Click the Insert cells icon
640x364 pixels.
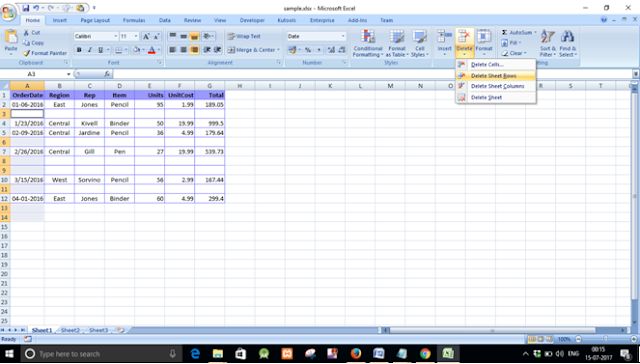pyautogui.click(x=444, y=37)
